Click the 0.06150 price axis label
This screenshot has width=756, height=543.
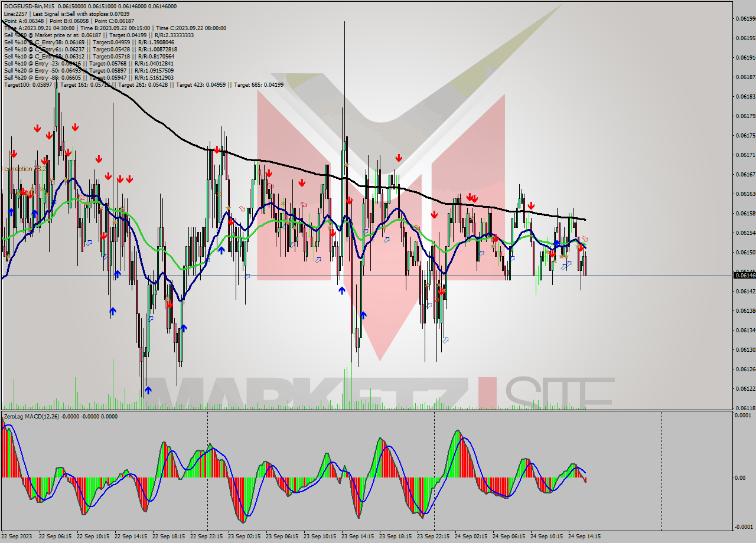coord(745,252)
